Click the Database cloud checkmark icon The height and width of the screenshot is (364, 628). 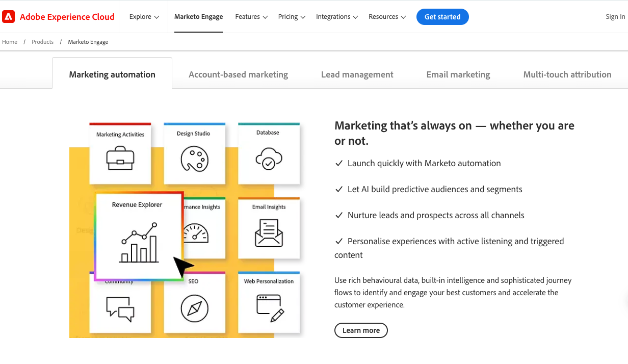coord(269,159)
